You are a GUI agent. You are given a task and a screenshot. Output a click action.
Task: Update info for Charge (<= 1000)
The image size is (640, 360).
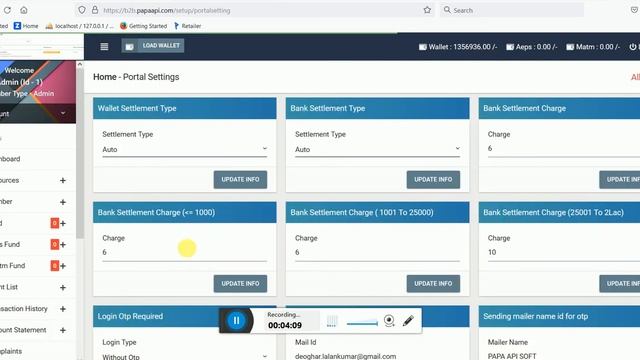(x=240, y=284)
